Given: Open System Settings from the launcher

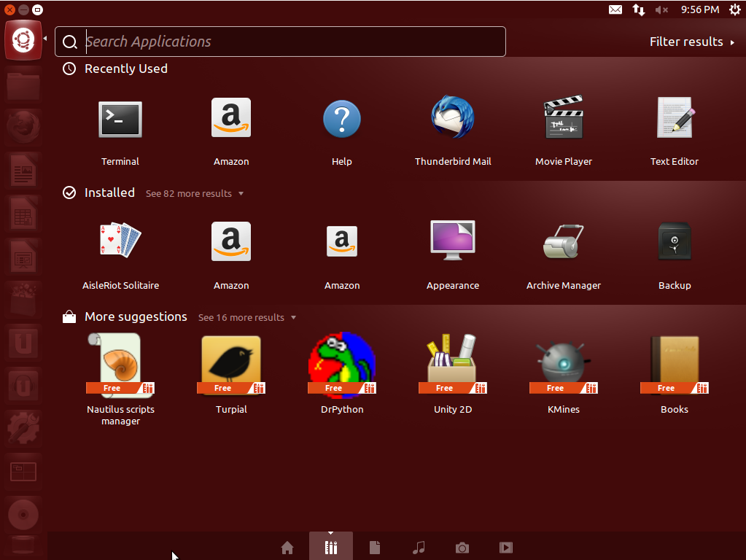Looking at the screenshot, I should tap(23, 428).
